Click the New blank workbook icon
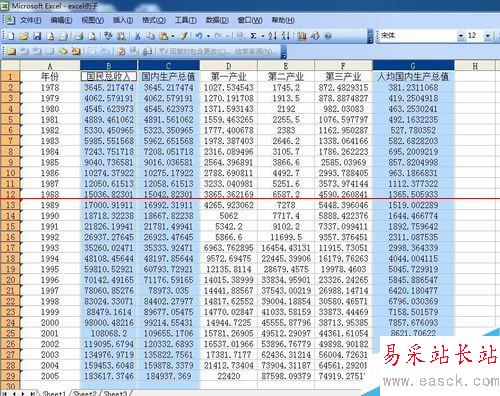500x396 pixels. (11, 36)
